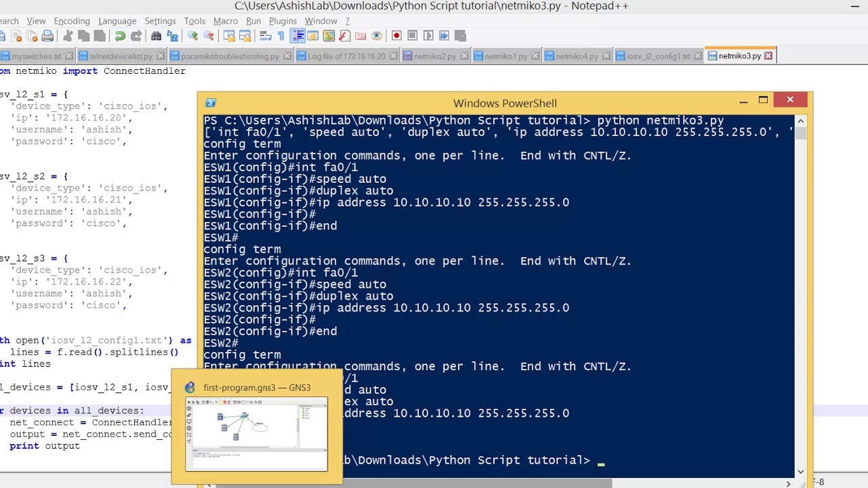Open the Tools menu
The height and width of the screenshot is (488, 868).
[194, 21]
